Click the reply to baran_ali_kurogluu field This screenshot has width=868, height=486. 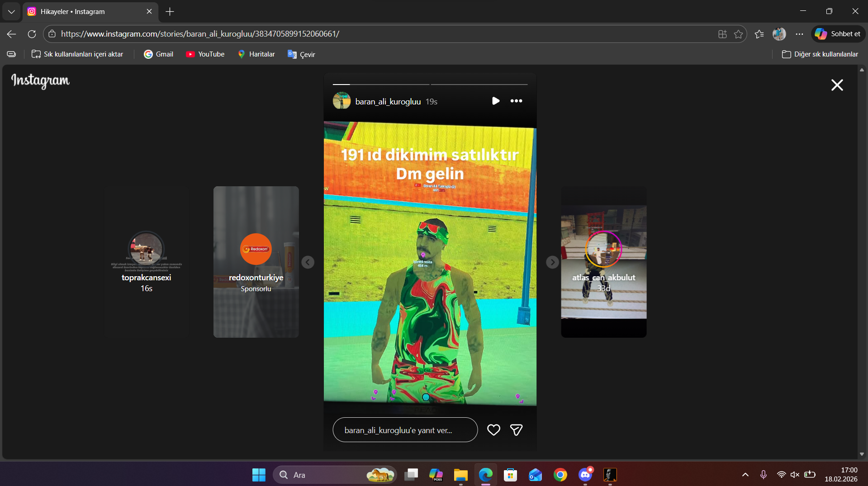[x=405, y=430]
